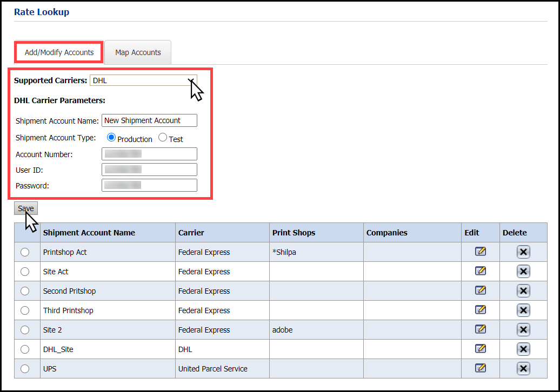Click the Shipment Account Name field
The image size is (560, 392).
click(149, 120)
